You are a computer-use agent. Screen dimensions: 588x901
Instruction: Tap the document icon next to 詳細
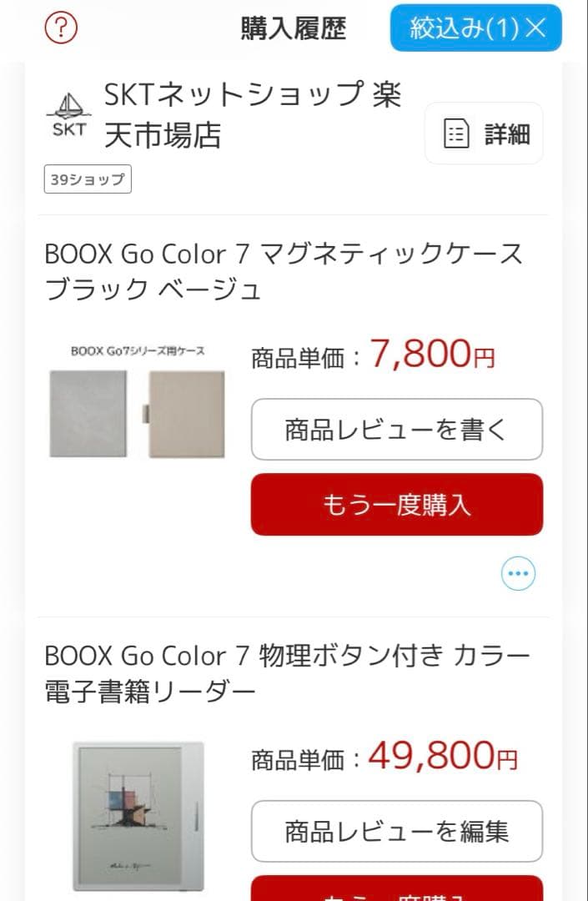(x=457, y=133)
